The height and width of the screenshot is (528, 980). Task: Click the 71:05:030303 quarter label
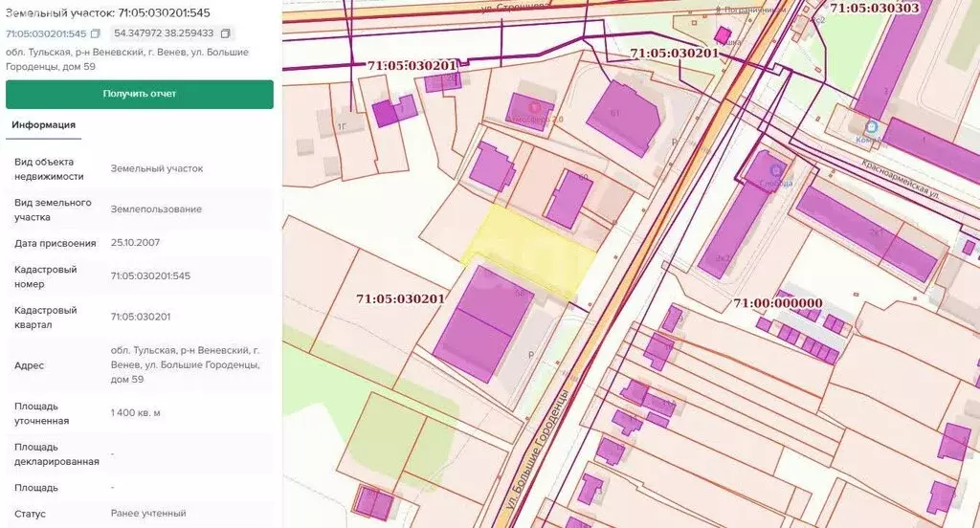coord(874,8)
